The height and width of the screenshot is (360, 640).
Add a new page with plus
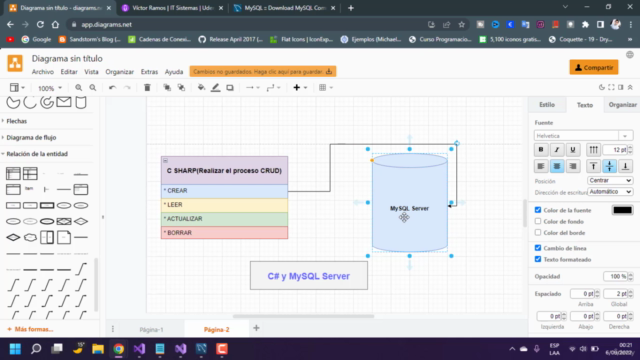pyautogui.click(x=256, y=328)
